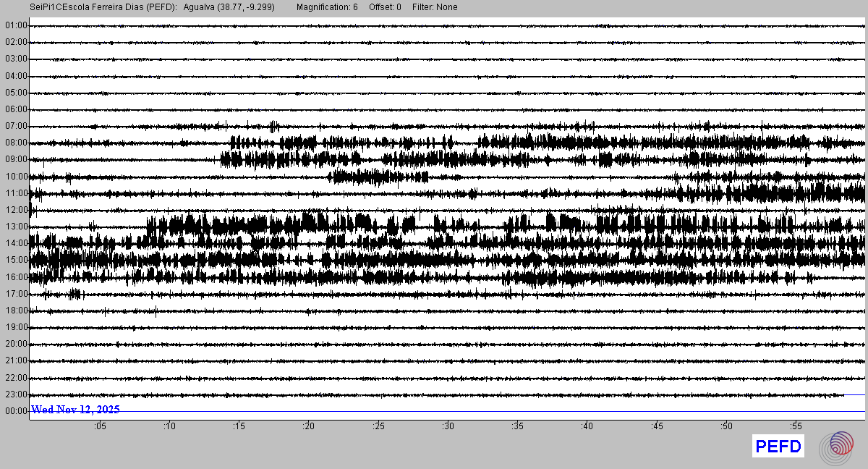
Task: Click the 15:00 row label
Action: pos(16,260)
